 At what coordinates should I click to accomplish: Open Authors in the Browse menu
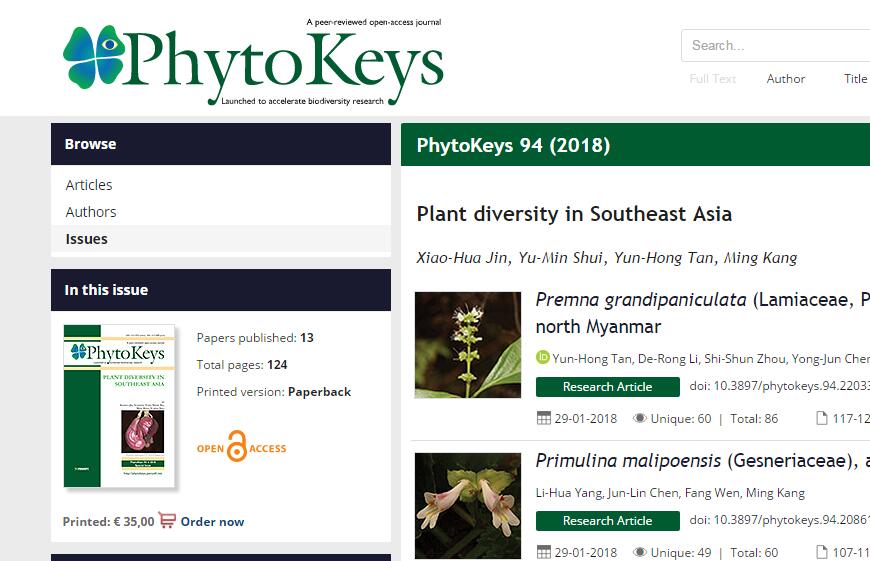[x=91, y=212]
